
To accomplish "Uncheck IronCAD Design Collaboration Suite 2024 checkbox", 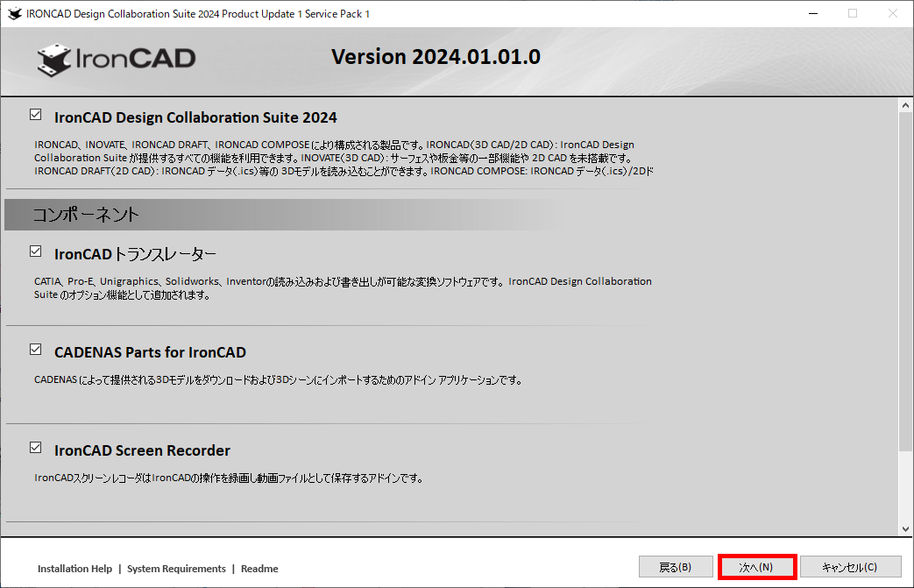I will coord(36,115).
